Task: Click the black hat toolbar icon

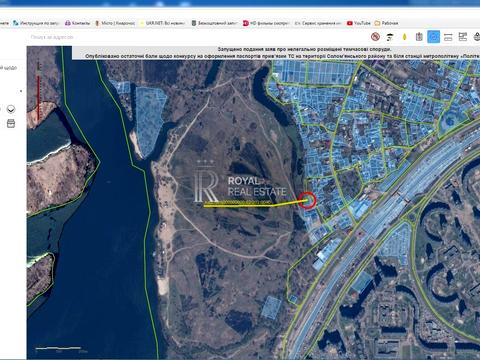Action: 390,37
